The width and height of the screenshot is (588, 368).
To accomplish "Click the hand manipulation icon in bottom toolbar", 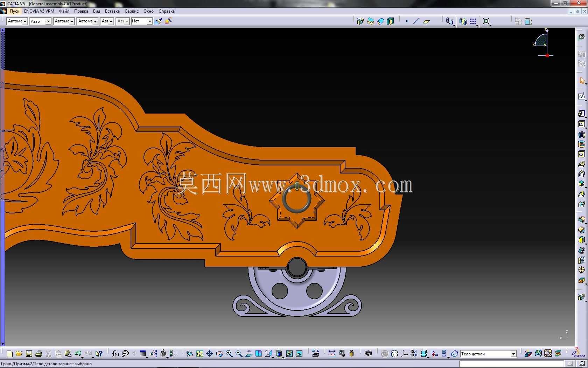I will [x=394, y=354].
